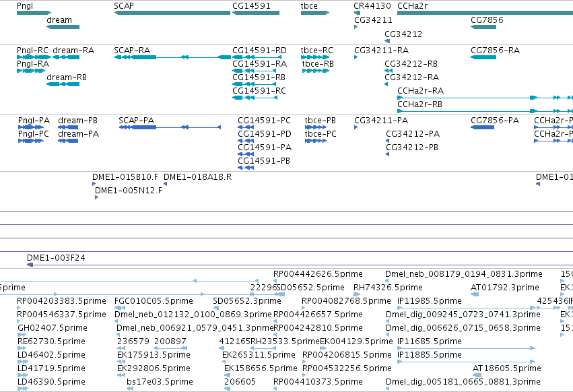Select transcript CG14591-RB
This screenshot has height=392, width=573.
pos(259,77)
